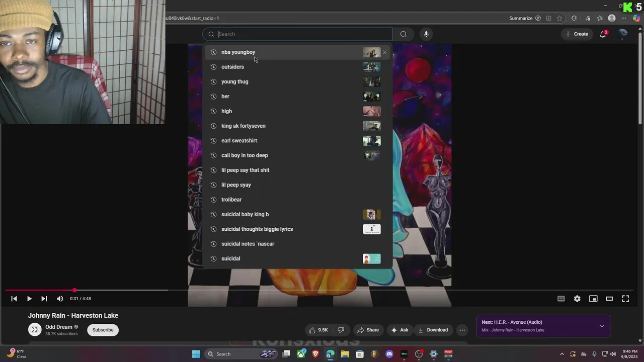Open File Explorer from taskbar
Viewport: 644px width, 362px height.
point(345,354)
